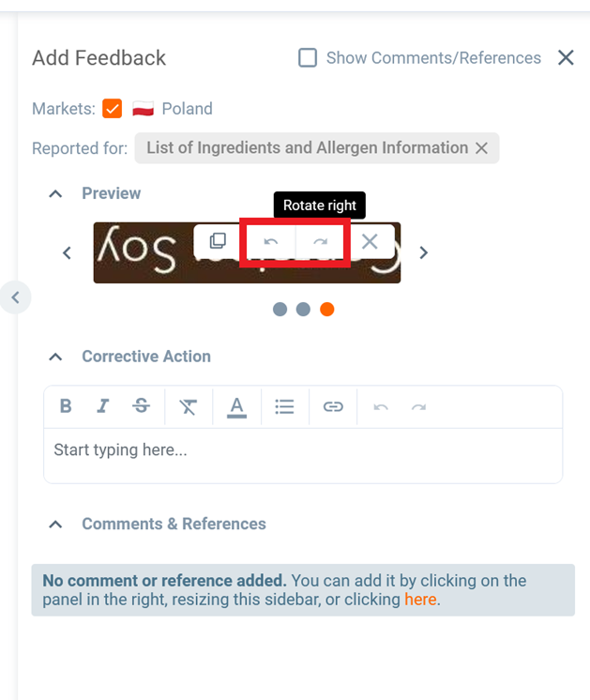Remove List of Ingredients and Allergen tag

pos(481,148)
